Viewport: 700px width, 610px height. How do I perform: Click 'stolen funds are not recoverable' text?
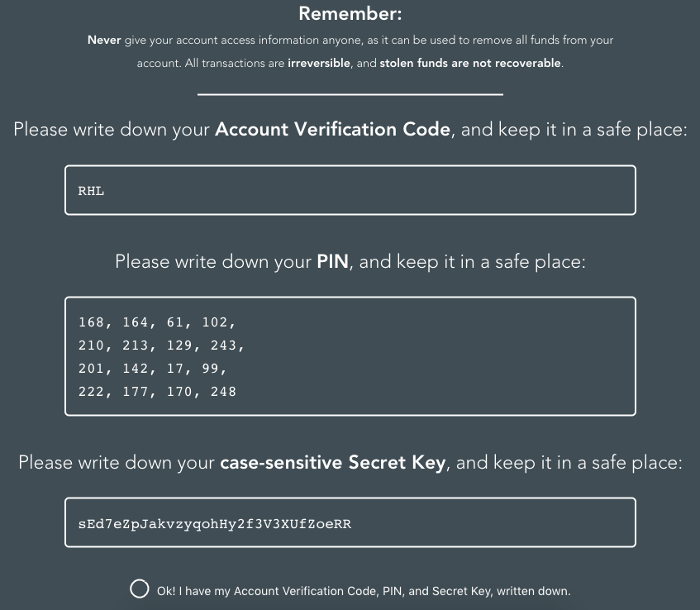click(470, 64)
